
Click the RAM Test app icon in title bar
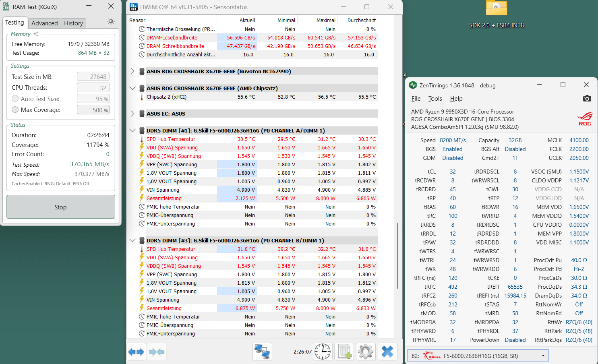(x=6, y=6)
